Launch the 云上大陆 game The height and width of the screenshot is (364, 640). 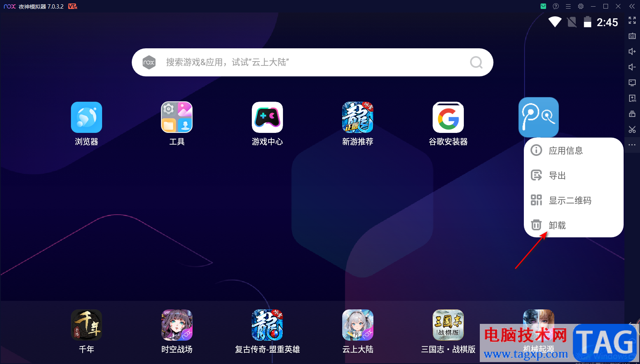coord(358,325)
